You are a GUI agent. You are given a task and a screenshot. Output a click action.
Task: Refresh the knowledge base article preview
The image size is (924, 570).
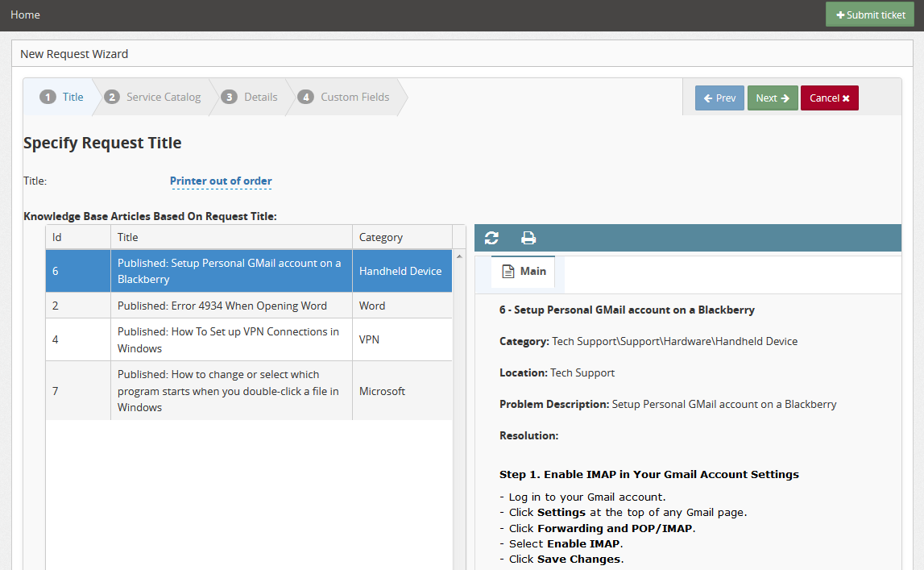click(x=491, y=238)
